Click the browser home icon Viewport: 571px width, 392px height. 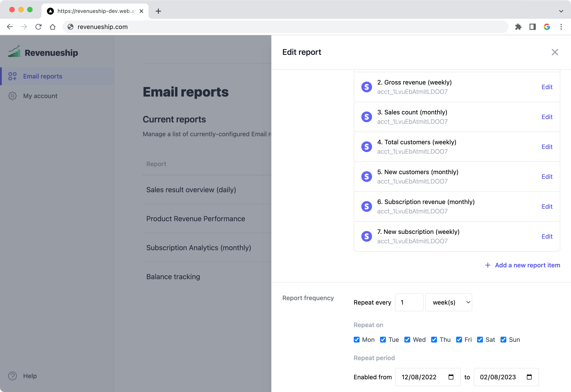point(53,27)
